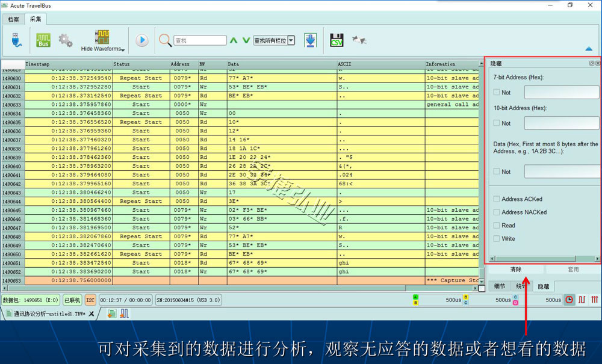Open the 统计 panel tab

pos(521,286)
